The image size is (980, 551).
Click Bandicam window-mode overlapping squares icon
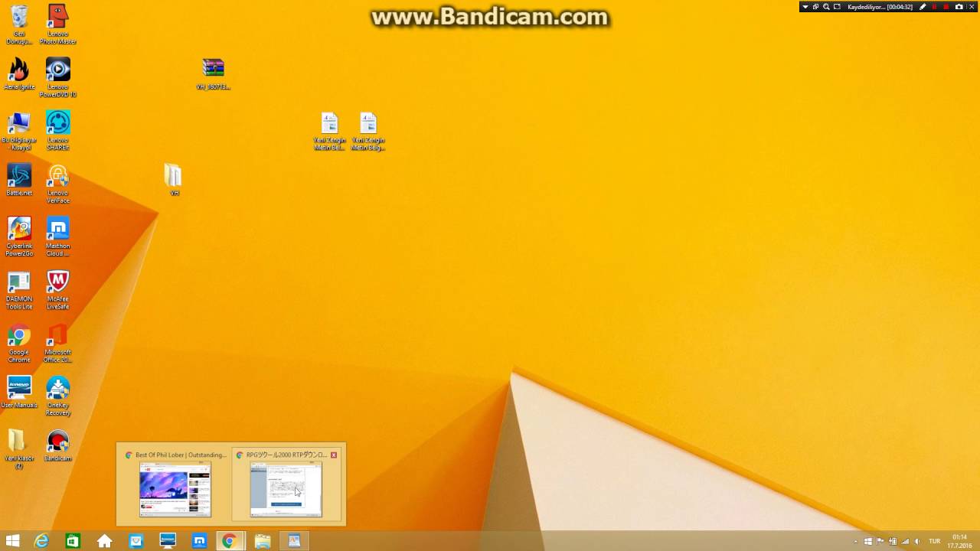[815, 7]
